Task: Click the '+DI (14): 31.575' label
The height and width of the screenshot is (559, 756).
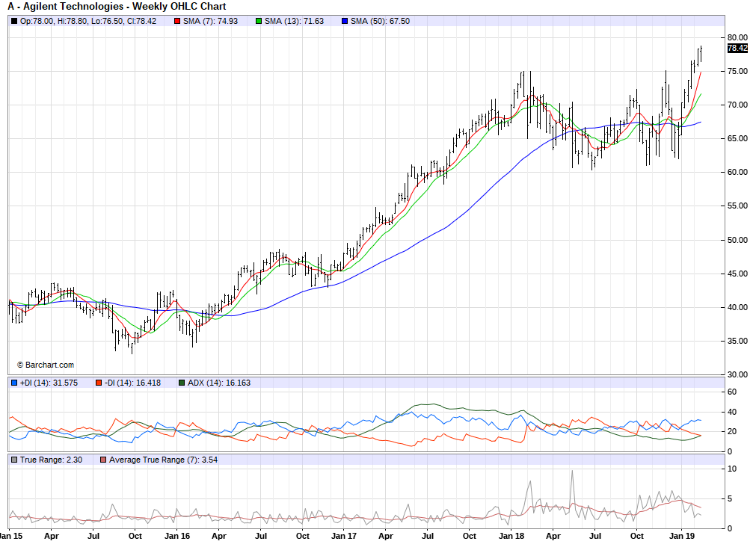Action: click(x=49, y=383)
